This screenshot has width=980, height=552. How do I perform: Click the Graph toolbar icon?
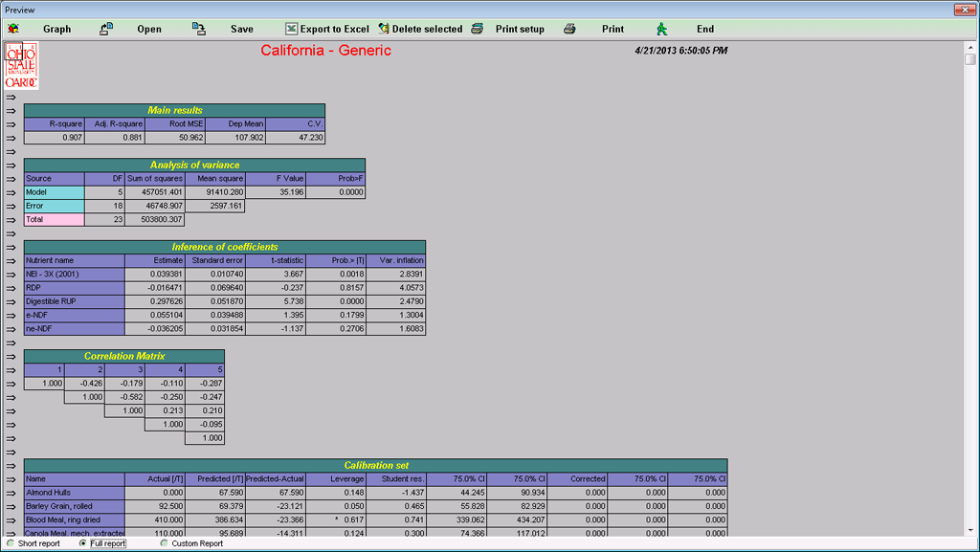pos(12,29)
